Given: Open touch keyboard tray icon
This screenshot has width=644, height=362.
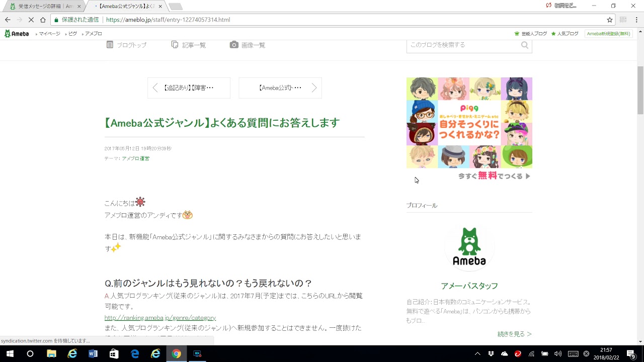Looking at the screenshot, I should pyautogui.click(x=573, y=353).
